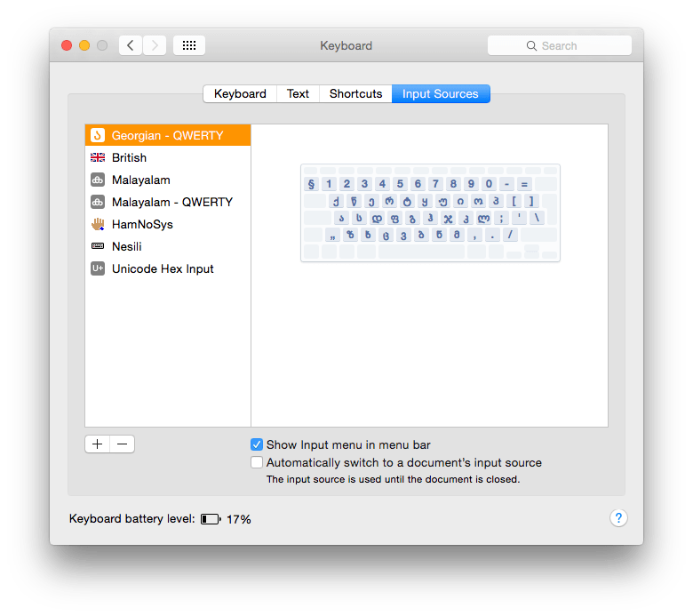Select HamNoSys input source
The height and width of the screenshot is (616, 693).
coord(168,224)
